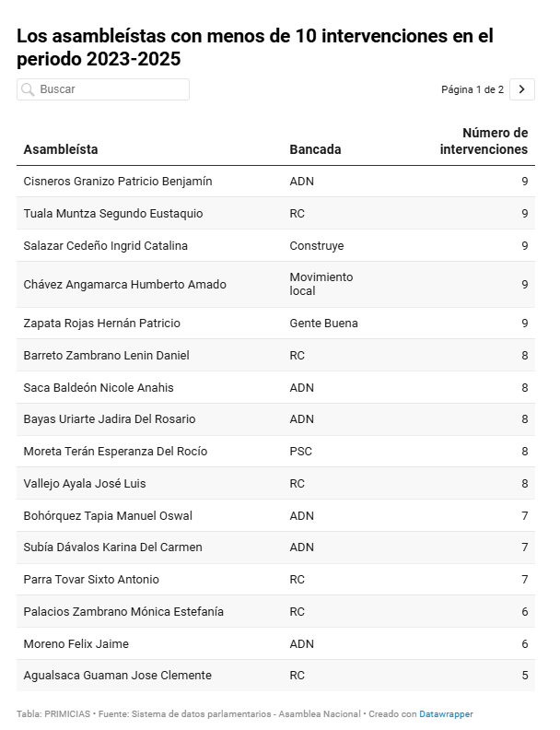Screen dimensions: 560x730
Task: Select Tuala Muntza Segundo Eustaquio row
Action: [275, 213]
